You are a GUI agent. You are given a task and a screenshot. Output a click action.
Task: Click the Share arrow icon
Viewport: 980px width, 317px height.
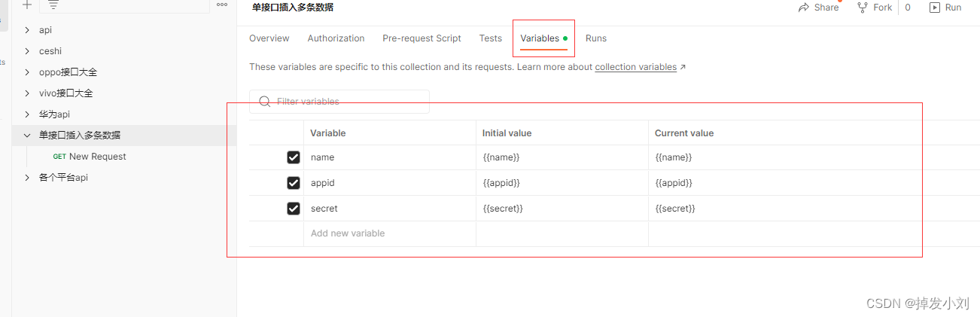(x=804, y=7)
